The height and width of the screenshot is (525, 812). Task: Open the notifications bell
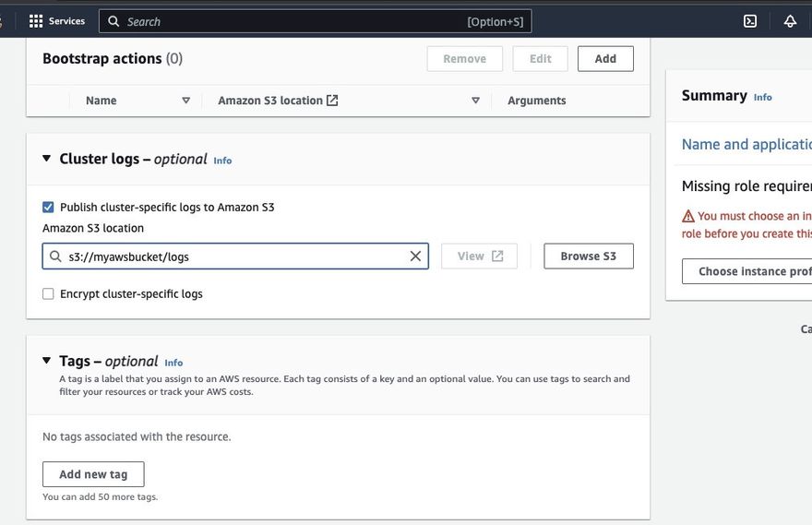pos(790,21)
